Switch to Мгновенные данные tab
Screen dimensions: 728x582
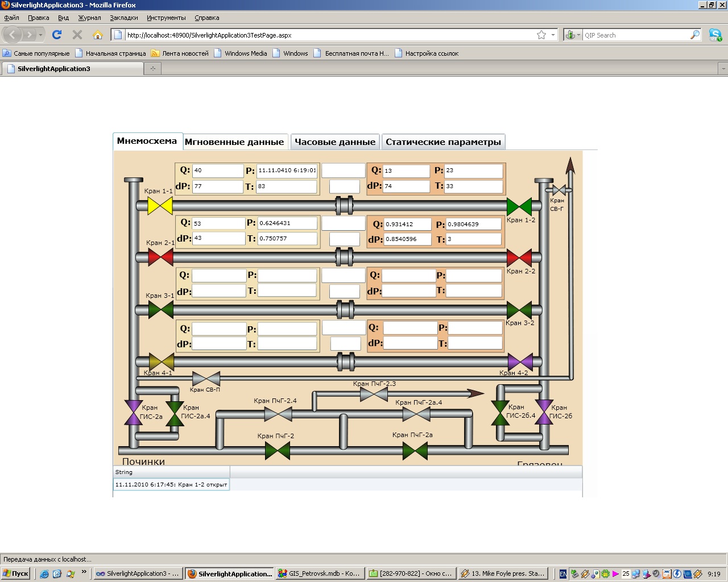click(234, 142)
